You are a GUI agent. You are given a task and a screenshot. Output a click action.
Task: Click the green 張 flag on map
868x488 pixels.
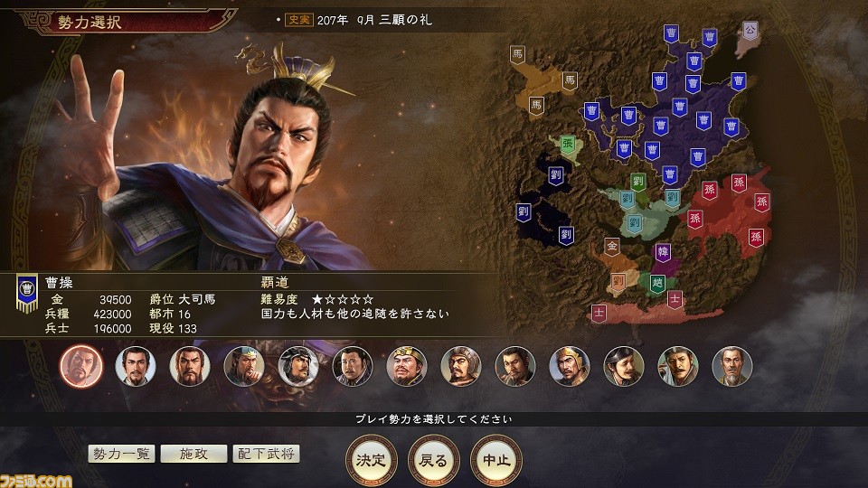point(568,145)
